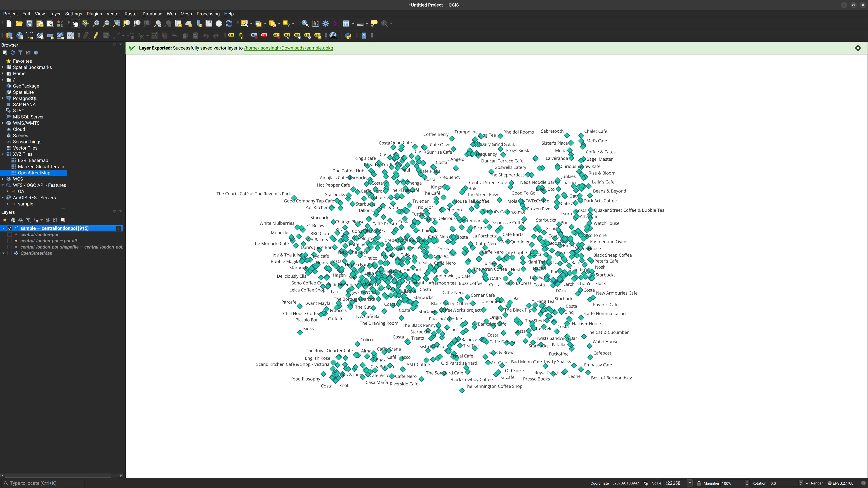Remove layer using Layers panel remove icon
Screen dimensions: 868x488
63,220
